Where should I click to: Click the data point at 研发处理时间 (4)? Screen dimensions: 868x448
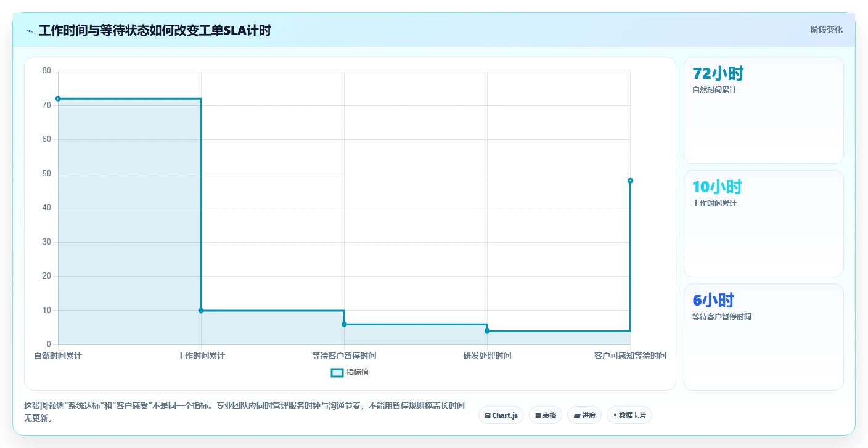[x=487, y=331]
